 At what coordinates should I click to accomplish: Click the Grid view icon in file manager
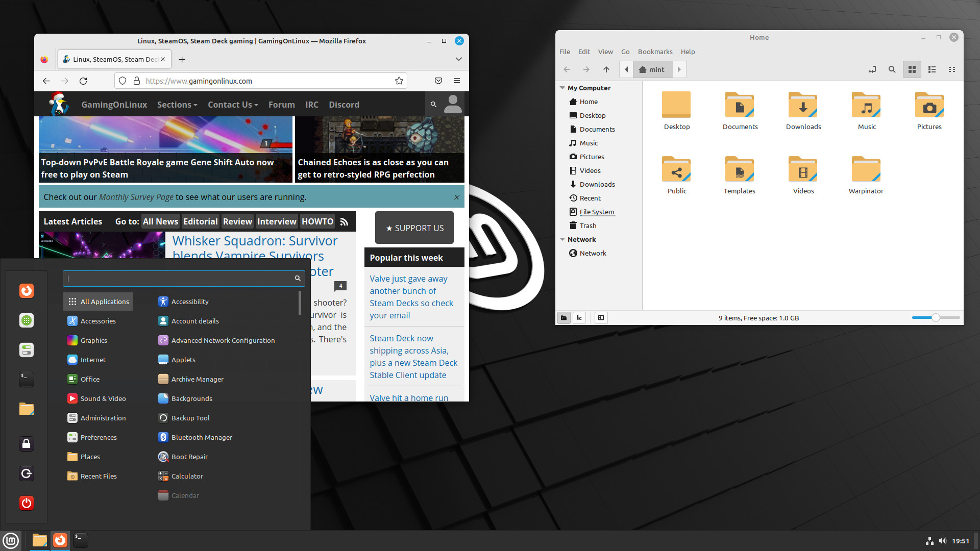click(912, 69)
